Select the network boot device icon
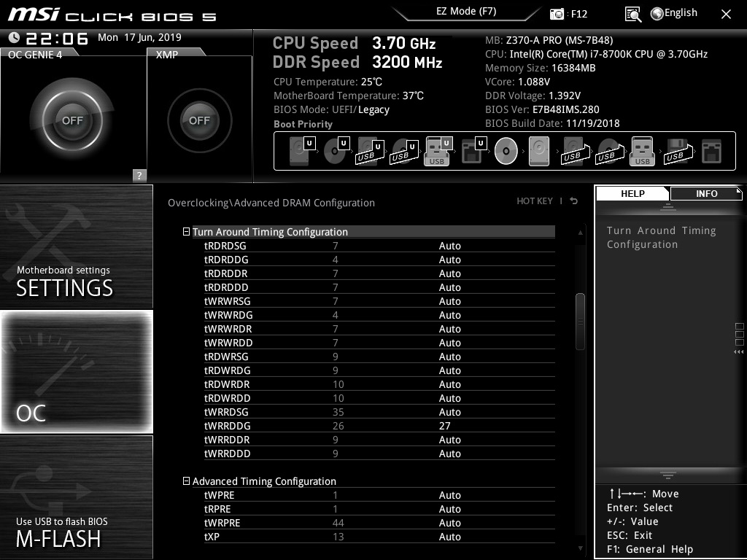Image resolution: width=747 pixels, height=560 pixels. 712,152
